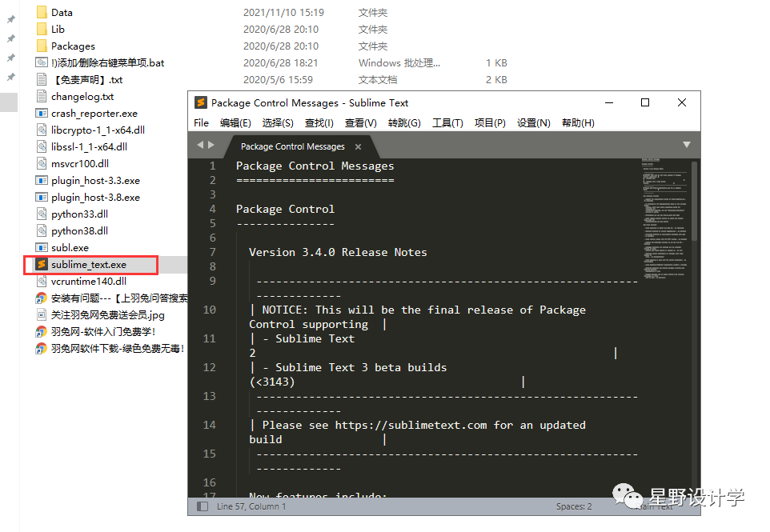The height and width of the screenshot is (532, 770).
Task: Select the sublime_text.exe file name
Action: click(89, 265)
